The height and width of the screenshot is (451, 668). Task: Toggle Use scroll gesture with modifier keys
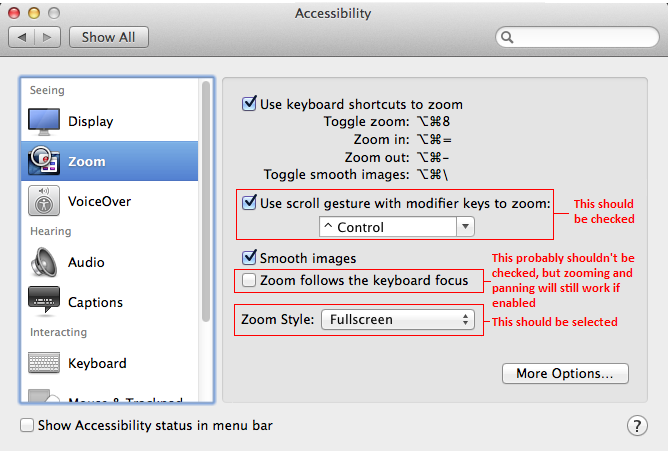pos(249,202)
